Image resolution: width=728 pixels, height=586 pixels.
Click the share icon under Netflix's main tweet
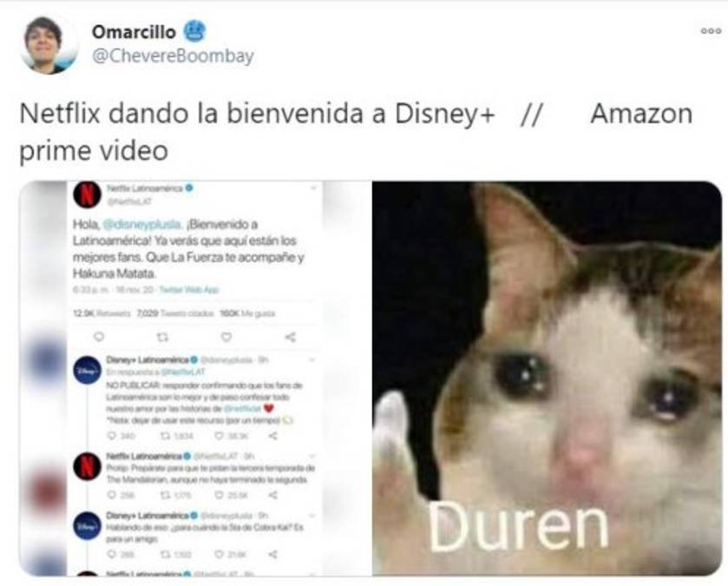click(290, 337)
